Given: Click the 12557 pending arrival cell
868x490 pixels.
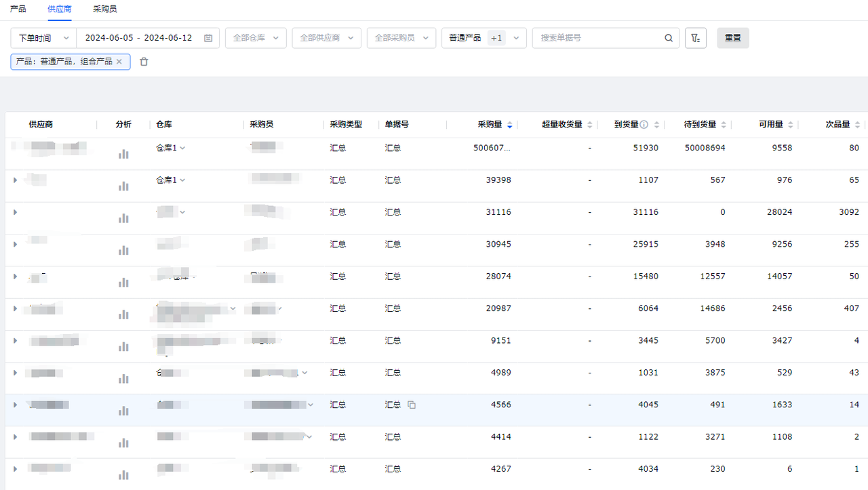Looking at the screenshot, I should 713,277.
